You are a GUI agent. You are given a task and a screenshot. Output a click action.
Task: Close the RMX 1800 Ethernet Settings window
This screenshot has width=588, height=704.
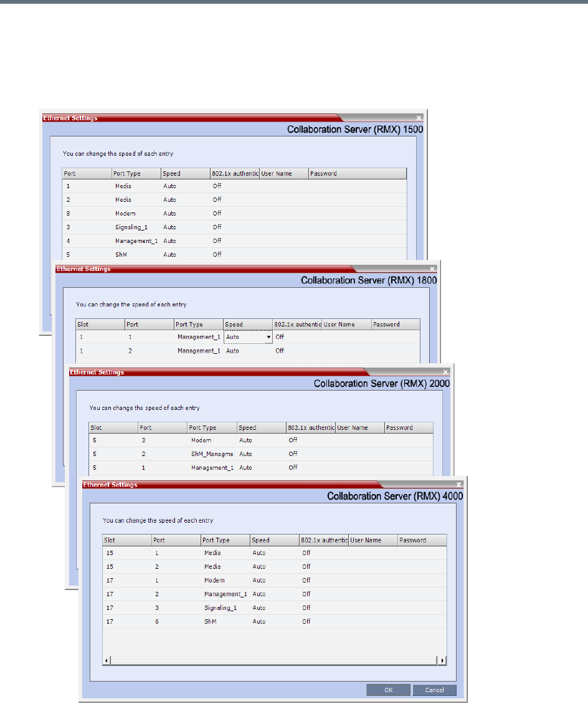pos(432,269)
